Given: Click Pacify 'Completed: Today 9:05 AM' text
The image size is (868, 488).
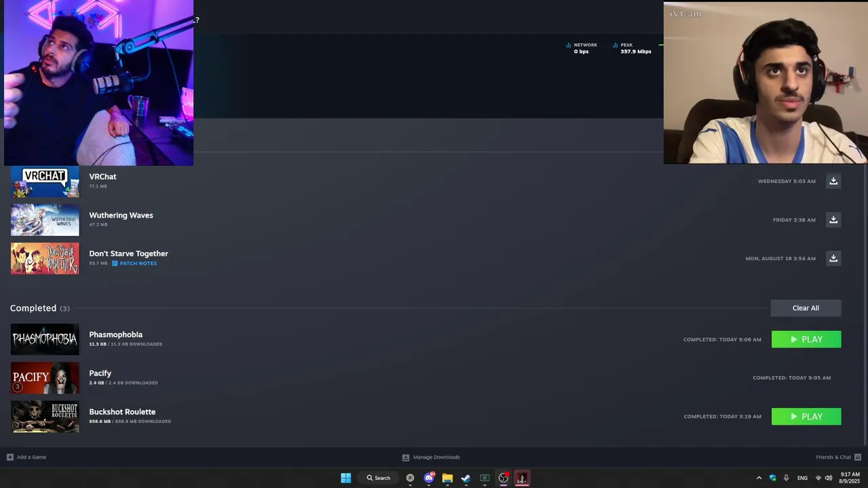Looking at the screenshot, I should (x=791, y=378).
